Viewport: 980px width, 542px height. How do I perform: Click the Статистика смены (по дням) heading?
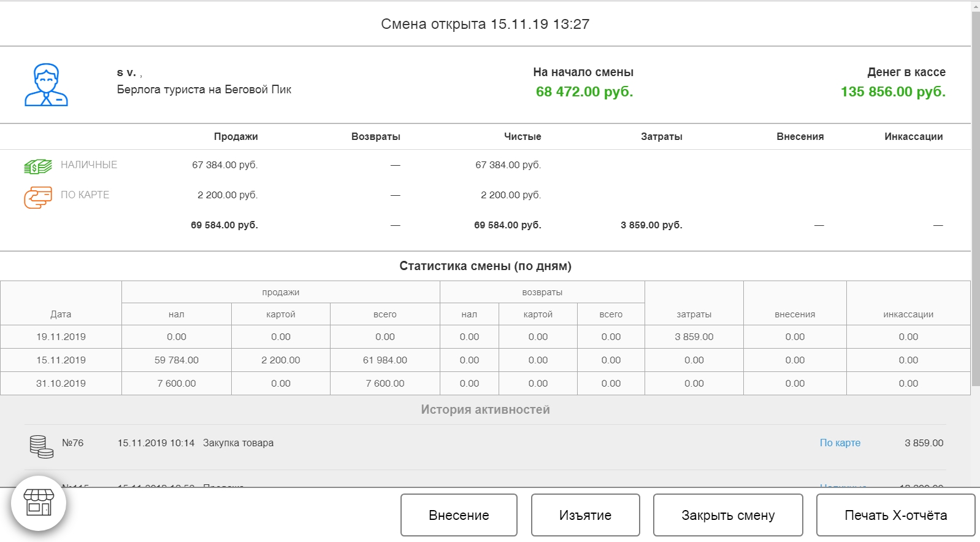point(485,266)
